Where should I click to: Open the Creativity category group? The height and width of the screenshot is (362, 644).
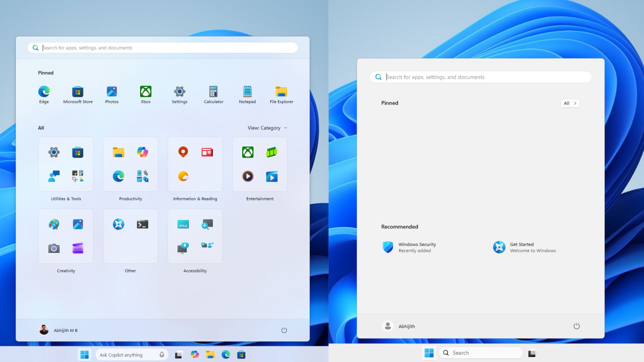(66, 236)
